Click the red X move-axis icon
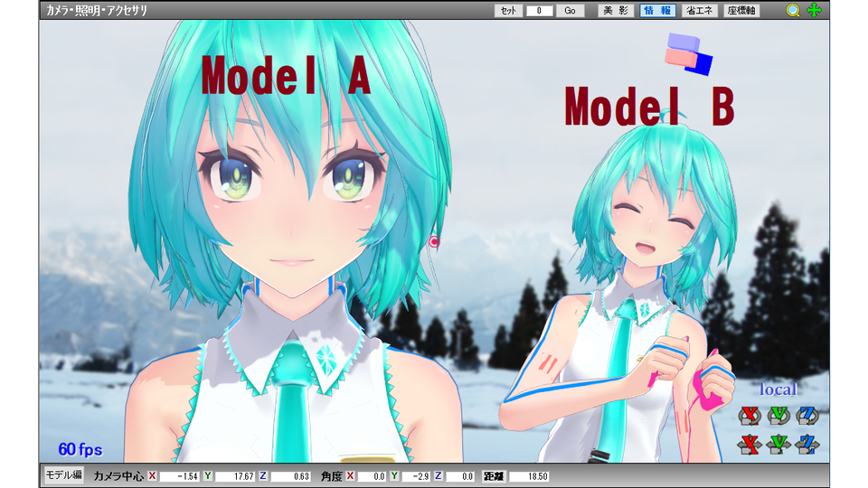Screen dimensions: 868x488 click(x=750, y=444)
